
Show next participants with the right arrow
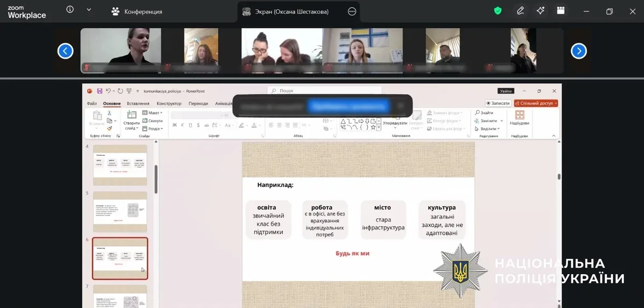[x=579, y=51]
